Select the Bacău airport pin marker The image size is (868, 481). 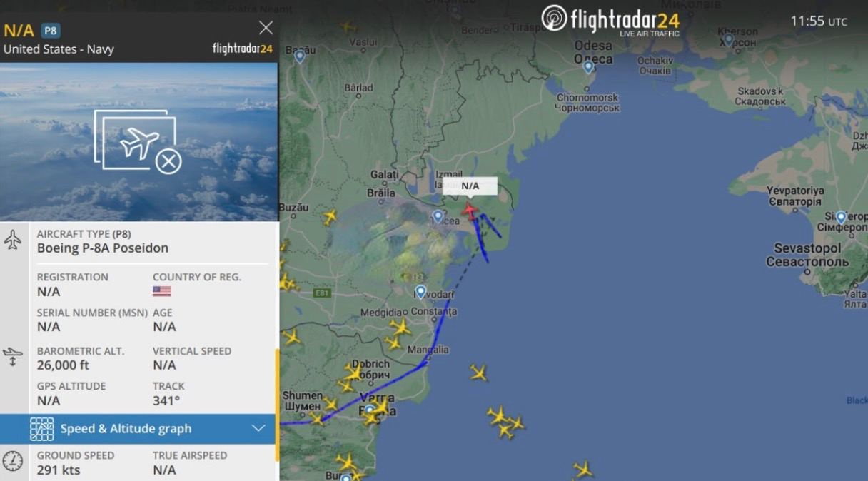point(300,56)
